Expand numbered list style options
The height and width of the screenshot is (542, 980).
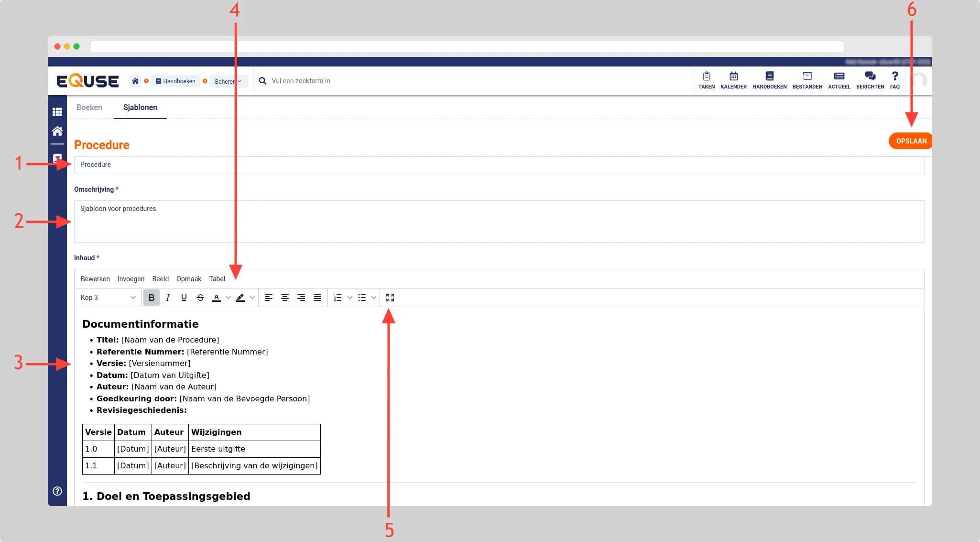350,298
